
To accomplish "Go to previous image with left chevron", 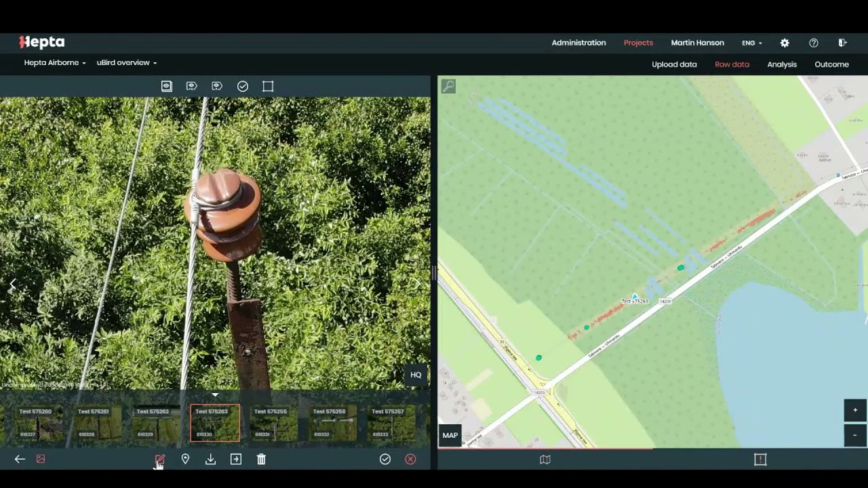I will coord(12,285).
